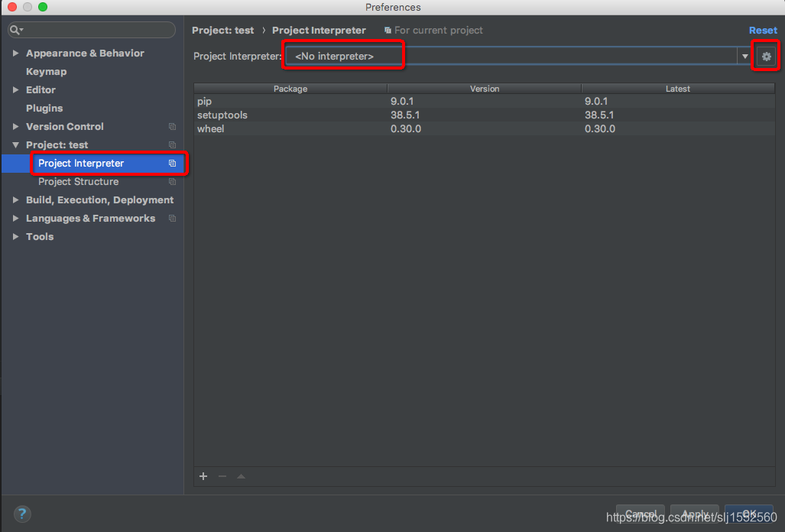Expand Build, Execution, Deployment section
The image size is (785, 532).
[x=15, y=199]
